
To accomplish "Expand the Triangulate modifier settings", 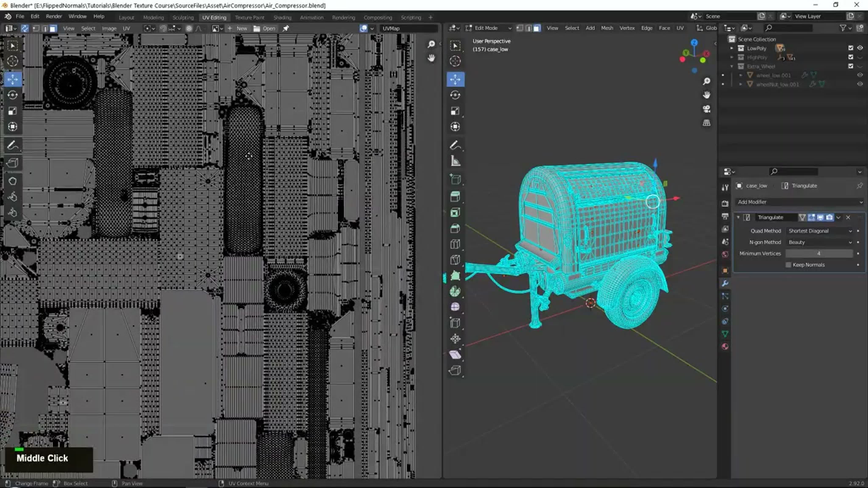I will [737, 217].
